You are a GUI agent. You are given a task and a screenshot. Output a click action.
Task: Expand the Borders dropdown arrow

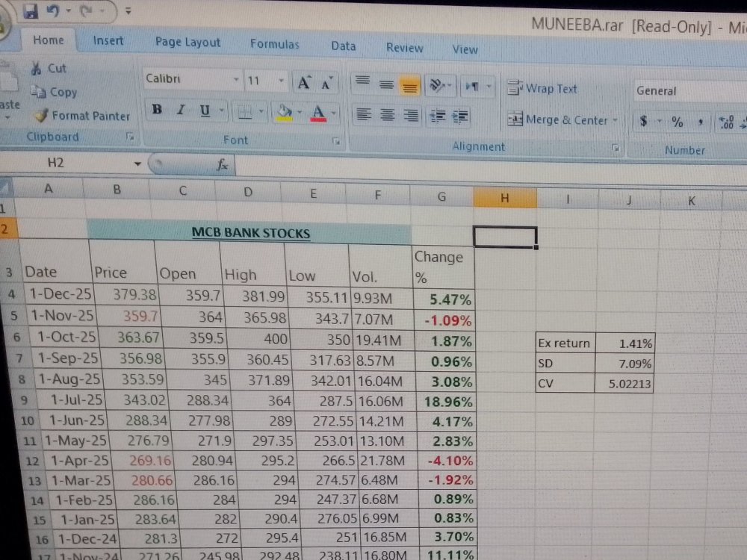pyautogui.click(x=261, y=112)
